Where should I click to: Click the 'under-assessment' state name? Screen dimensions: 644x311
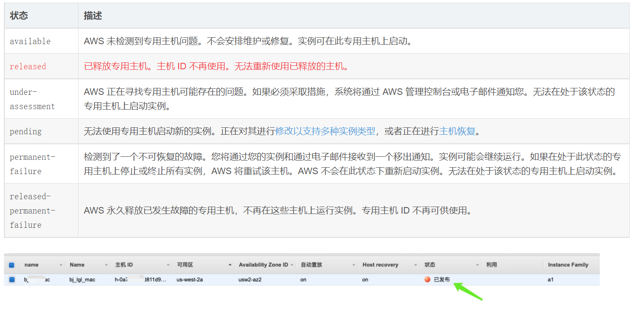[x=33, y=99]
